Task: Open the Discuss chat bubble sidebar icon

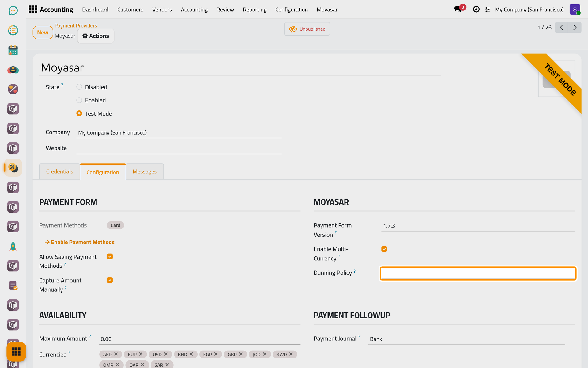Action: 13,11
